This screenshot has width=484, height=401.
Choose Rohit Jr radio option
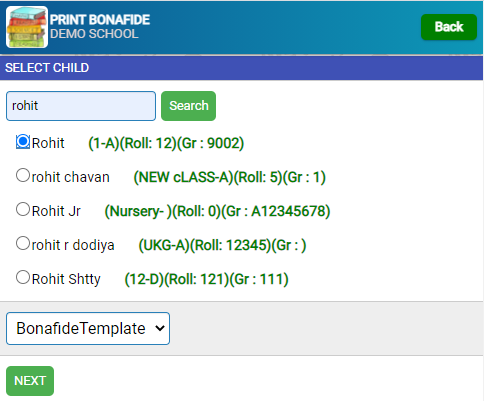(x=23, y=209)
